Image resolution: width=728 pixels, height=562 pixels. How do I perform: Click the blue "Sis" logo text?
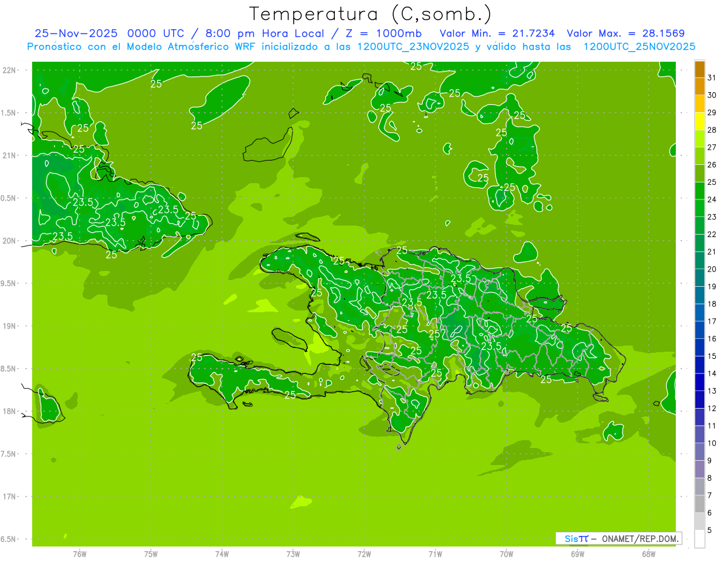(x=571, y=538)
